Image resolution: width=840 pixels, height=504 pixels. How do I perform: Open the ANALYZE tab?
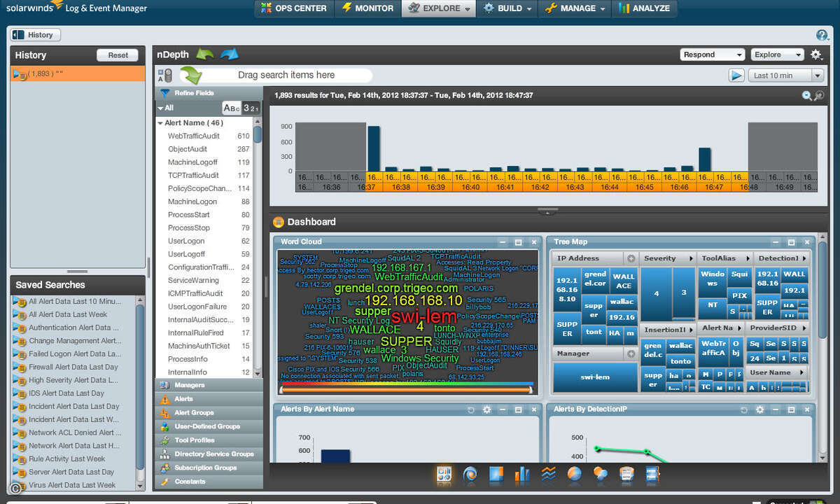click(645, 8)
